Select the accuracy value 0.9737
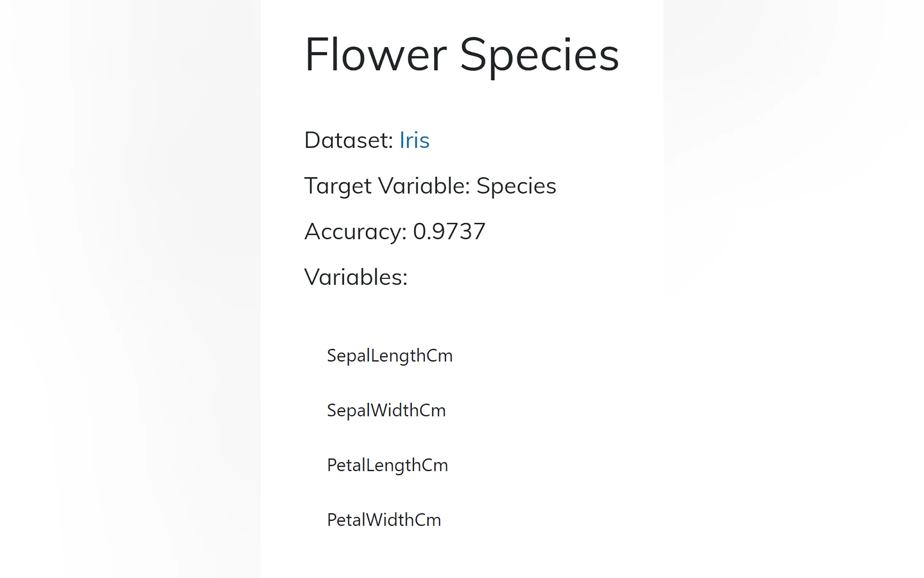Viewport: 924px width, 578px height. click(x=449, y=231)
